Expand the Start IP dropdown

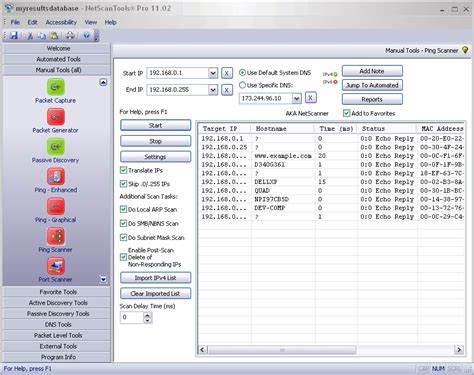pyautogui.click(x=213, y=73)
